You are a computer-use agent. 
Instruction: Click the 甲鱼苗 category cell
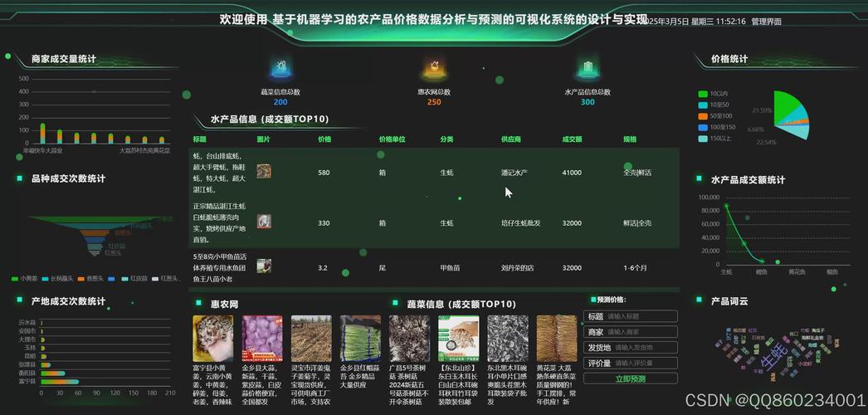click(450, 268)
